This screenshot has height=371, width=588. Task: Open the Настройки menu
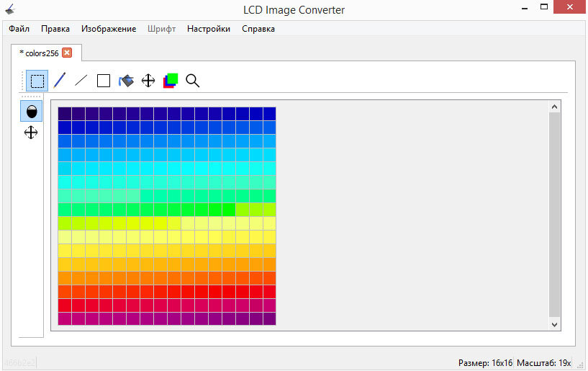pyautogui.click(x=209, y=29)
